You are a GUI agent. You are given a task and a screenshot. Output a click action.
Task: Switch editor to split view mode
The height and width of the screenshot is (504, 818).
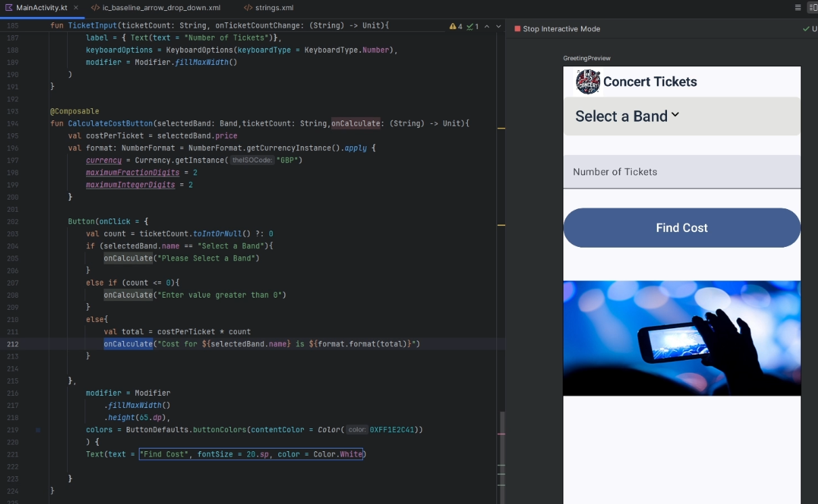pyautogui.click(x=813, y=7)
